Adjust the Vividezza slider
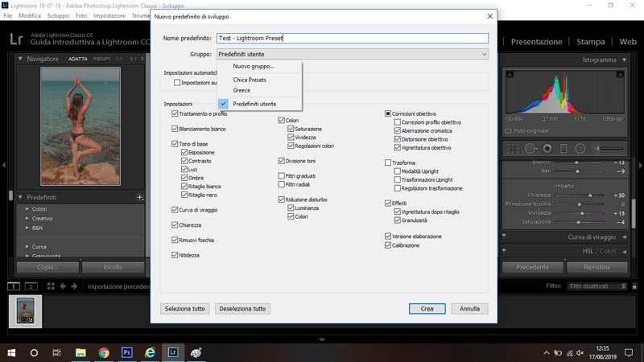Image resolution: width=644 pixels, height=362 pixels. (x=582, y=213)
